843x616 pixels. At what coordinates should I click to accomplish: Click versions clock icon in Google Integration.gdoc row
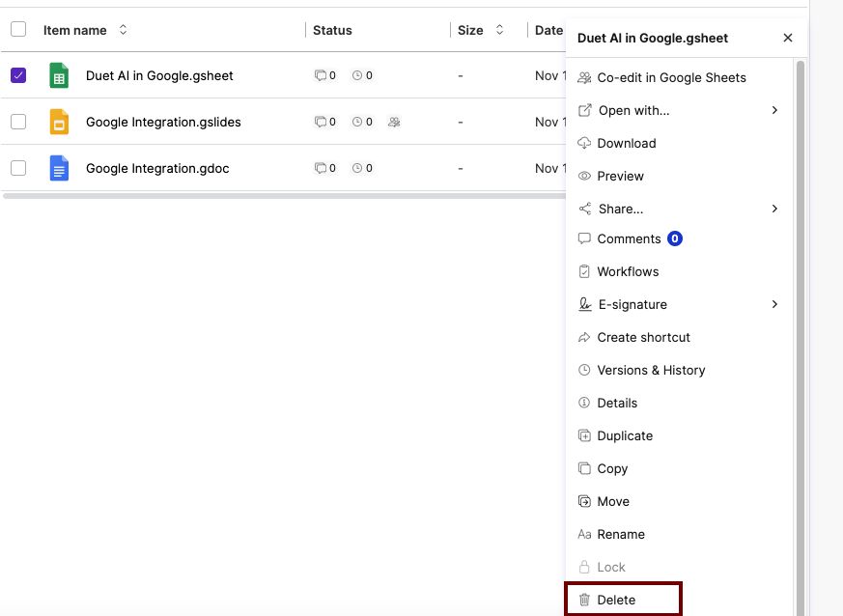(357, 168)
